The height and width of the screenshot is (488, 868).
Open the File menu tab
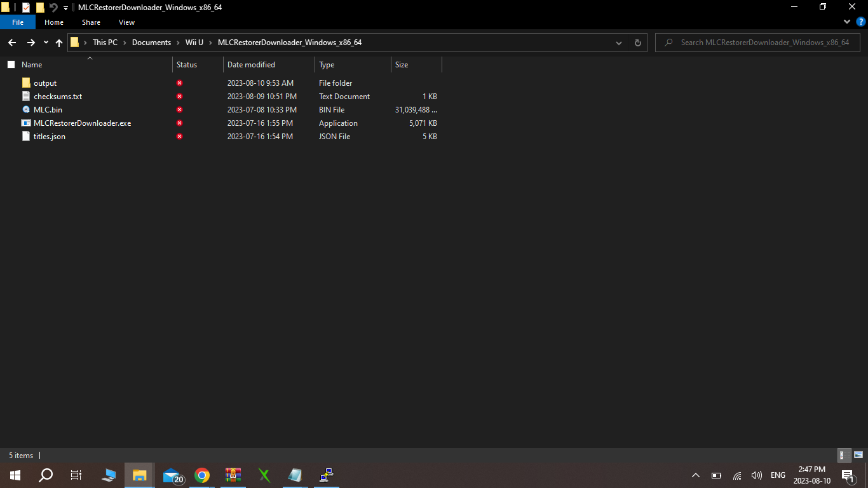18,22
